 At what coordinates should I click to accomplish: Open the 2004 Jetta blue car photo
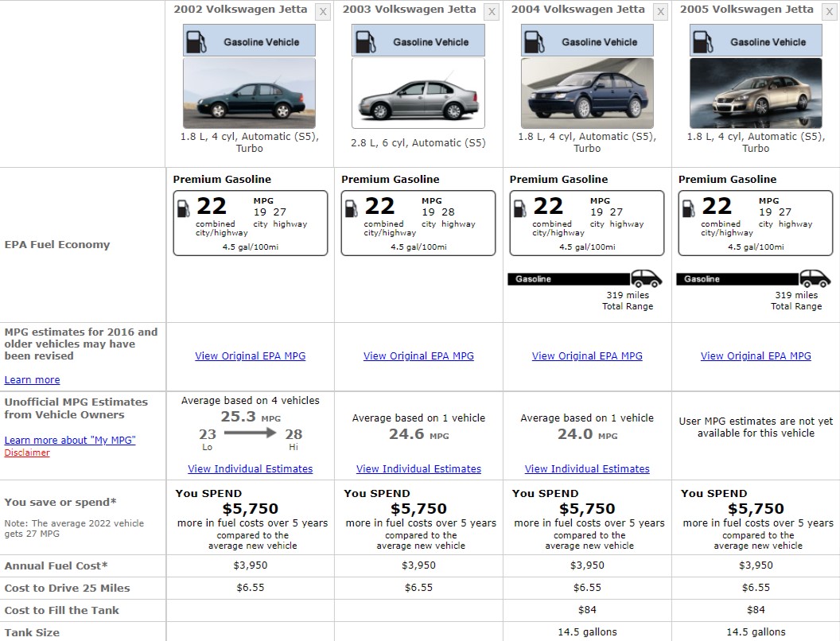(x=587, y=93)
